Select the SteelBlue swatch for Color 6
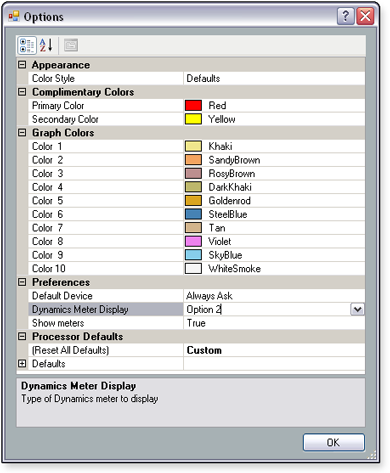 pos(193,214)
